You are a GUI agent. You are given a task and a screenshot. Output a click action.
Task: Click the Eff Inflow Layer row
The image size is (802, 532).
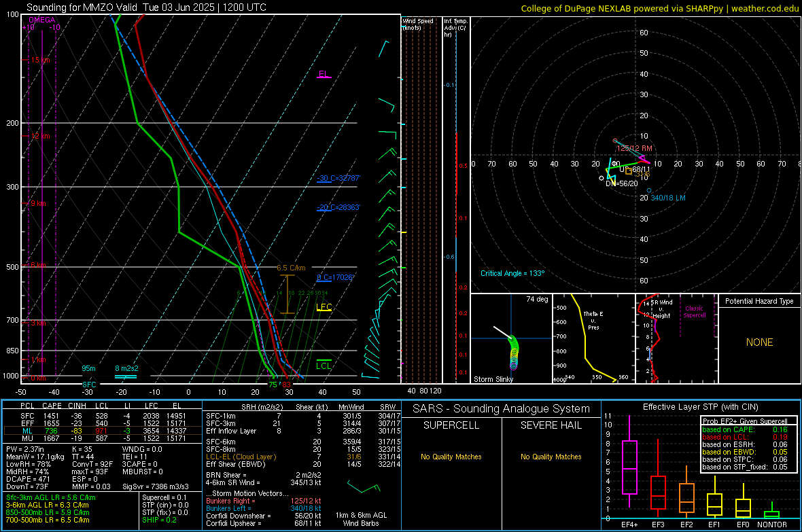pos(303,431)
